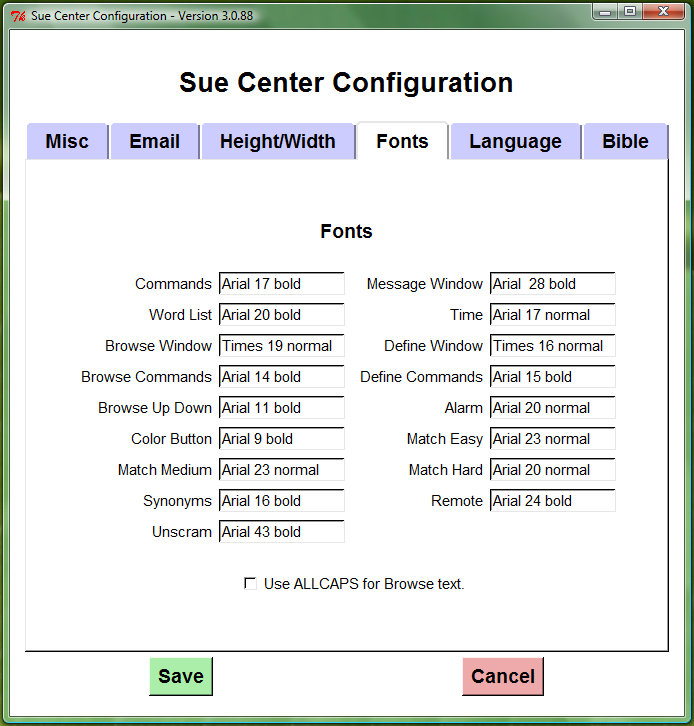Focus the Alarm font input field
694x726 pixels.
tap(552, 408)
